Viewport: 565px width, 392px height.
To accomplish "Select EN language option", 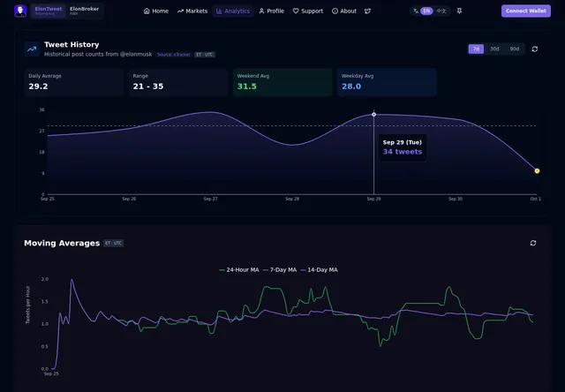I will (x=426, y=11).
